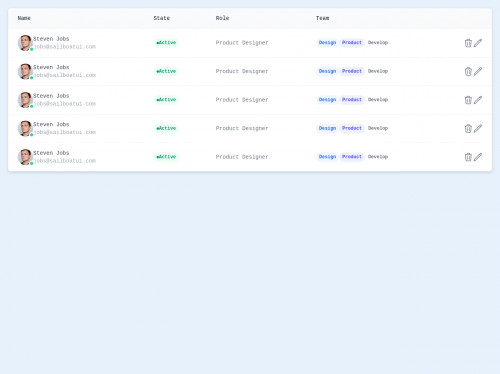Click Product Designer in the third row
The height and width of the screenshot is (374, 500).
(242, 100)
